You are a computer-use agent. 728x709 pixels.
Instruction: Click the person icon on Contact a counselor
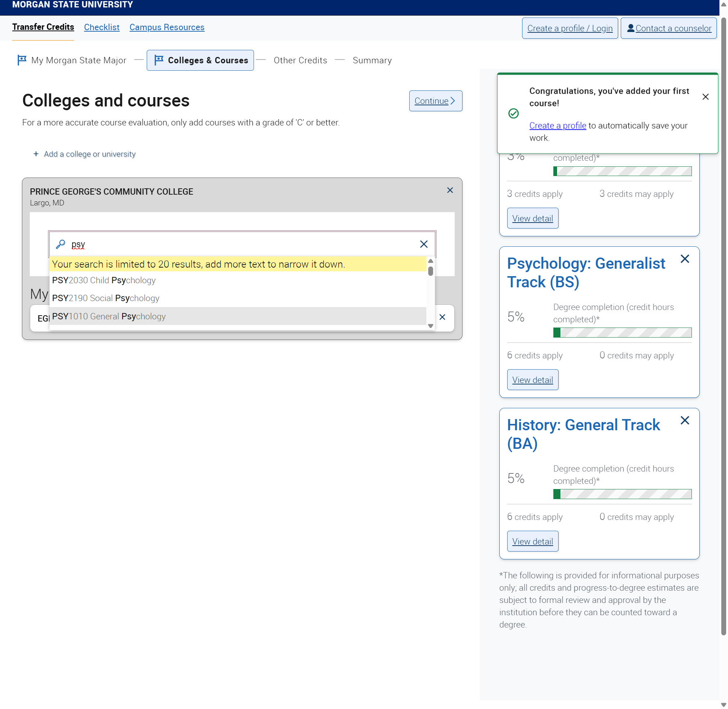tap(630, 28)
